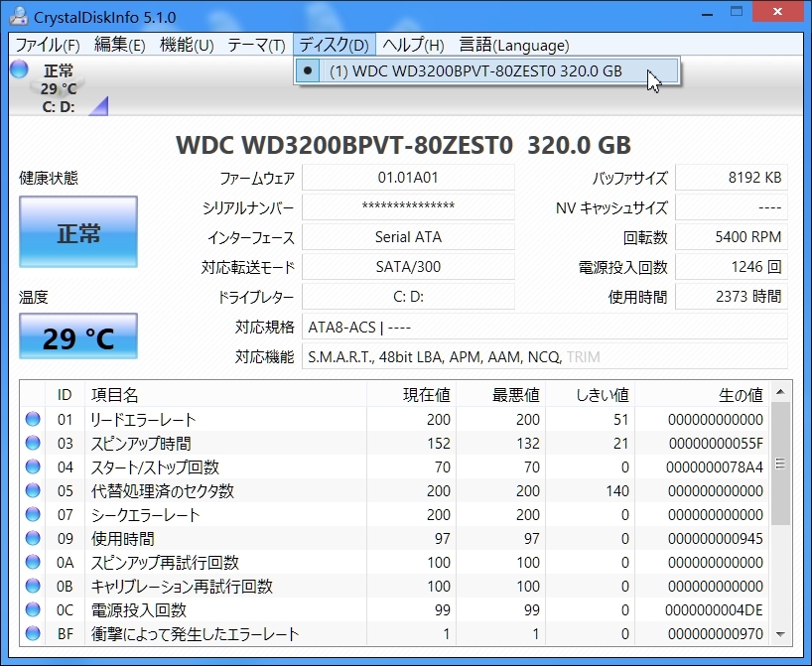Click the blue status orb beside 正常 in disk bar
The height and width of the screenshot is (666, 812).
[18, 69]
